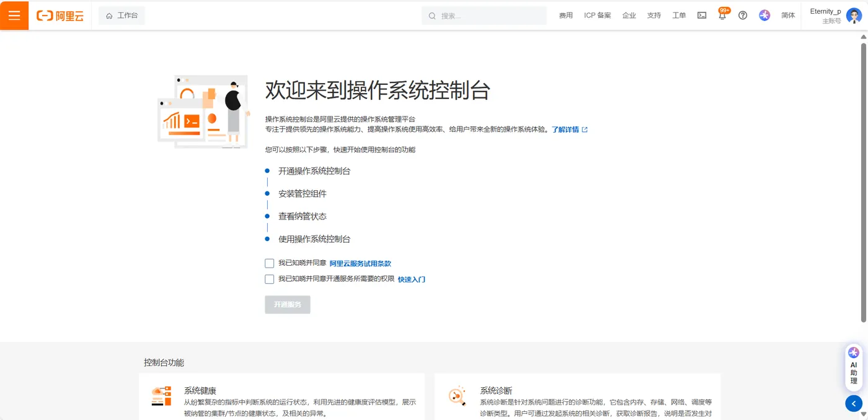Open the 工单 menu
Viewport: 868px width, 420px height.
point(679,15)
